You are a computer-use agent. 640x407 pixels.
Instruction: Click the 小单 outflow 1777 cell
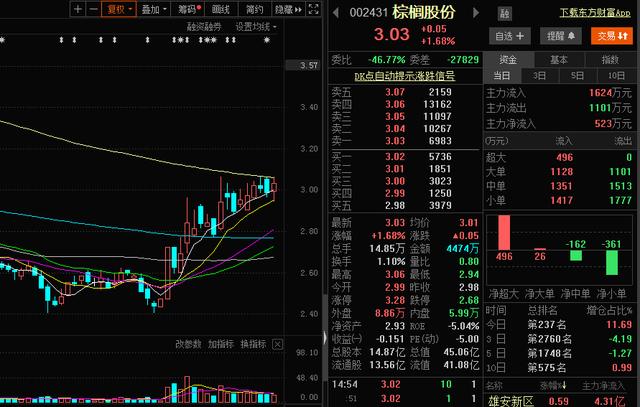tap(620, 200)
